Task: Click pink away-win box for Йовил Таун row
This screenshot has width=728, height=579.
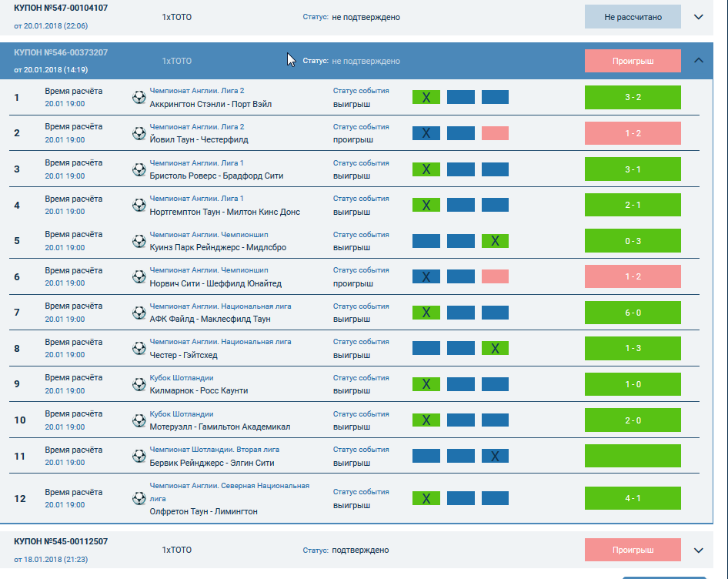Action: (x=495, y=133)
